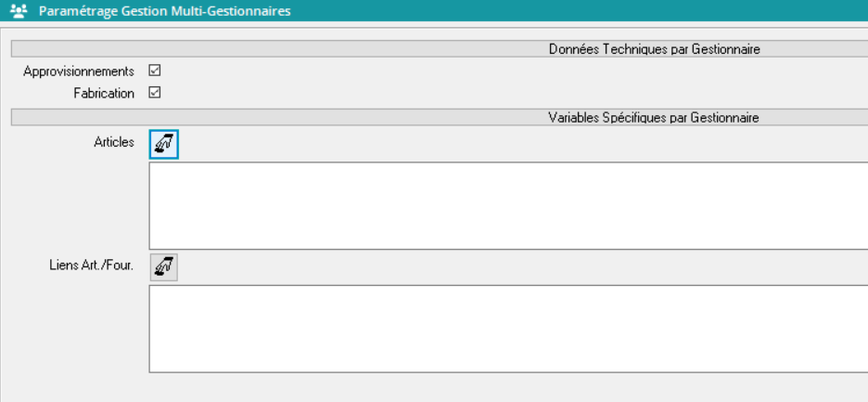The image size is (868, 402).
Task: Select the Variables Spécifiques par Gestionnaire header
Action: (654, 118)
